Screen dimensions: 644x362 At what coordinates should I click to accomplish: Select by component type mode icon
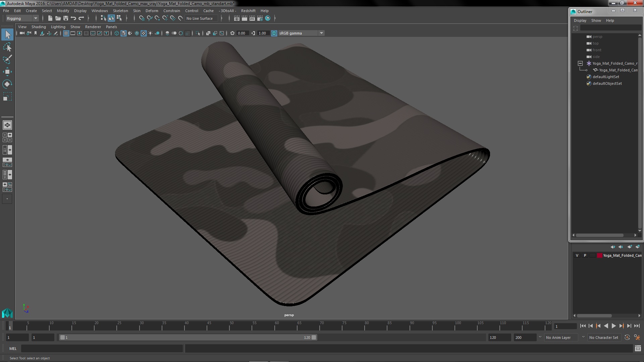point(119,18)
